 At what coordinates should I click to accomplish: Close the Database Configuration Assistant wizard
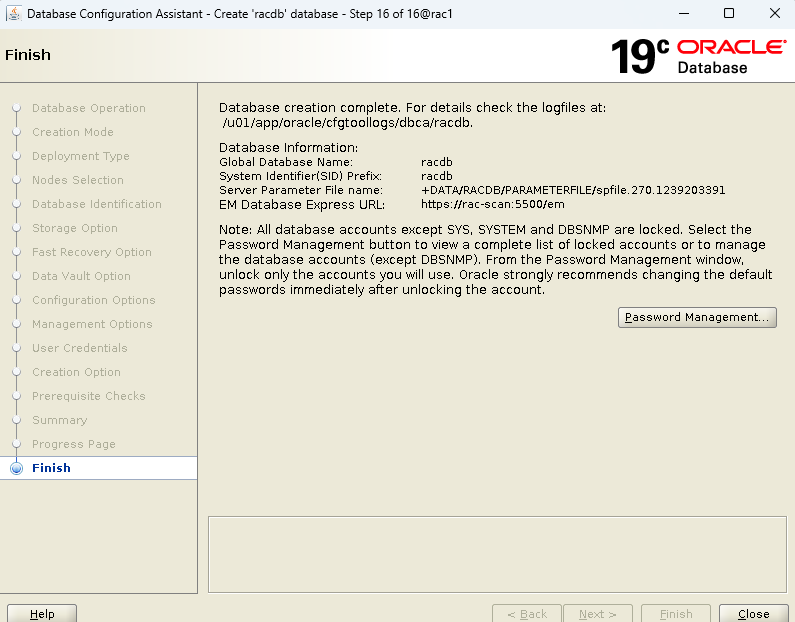pyautogui.click(x=753, y=613)
